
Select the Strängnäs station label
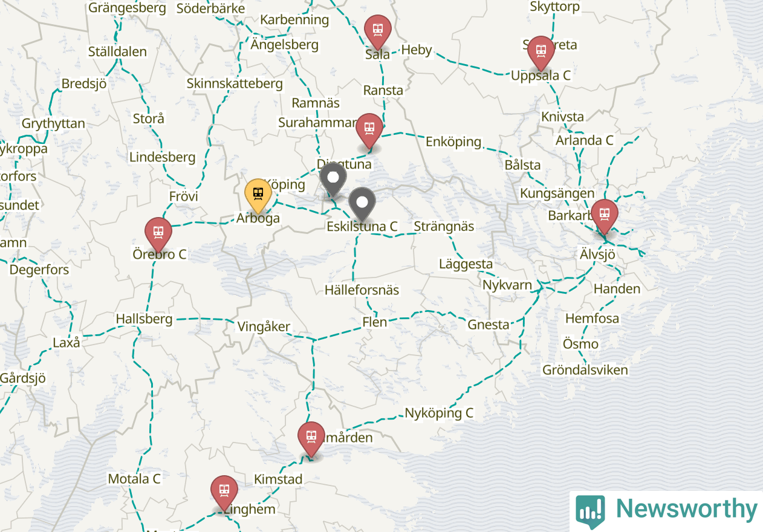coord(444,227)
